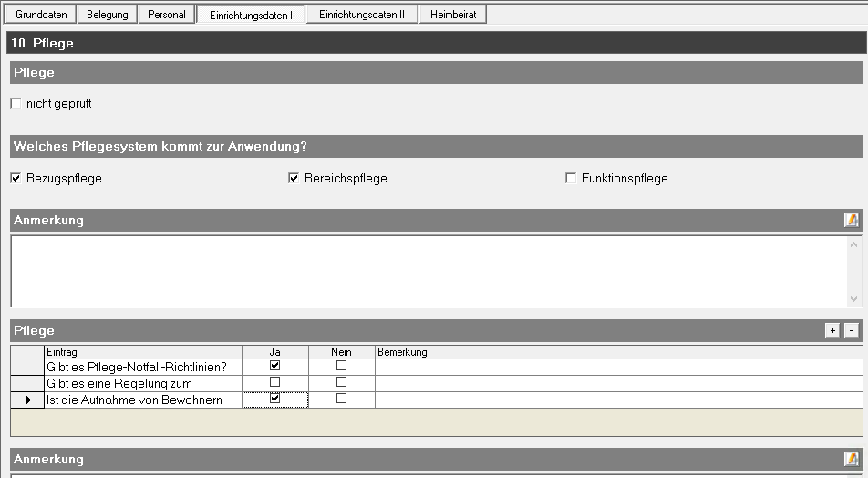Uncheck the Bereichspflege option

point(294,179)
